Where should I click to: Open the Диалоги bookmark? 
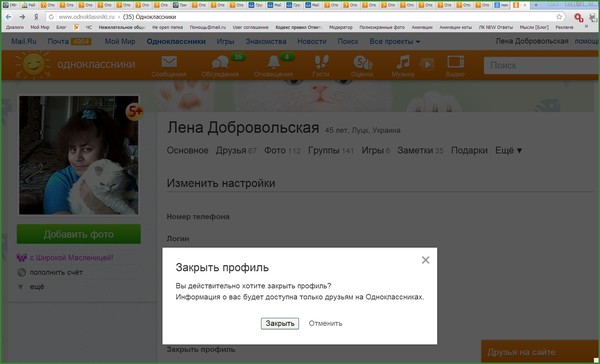pos(15,27)
